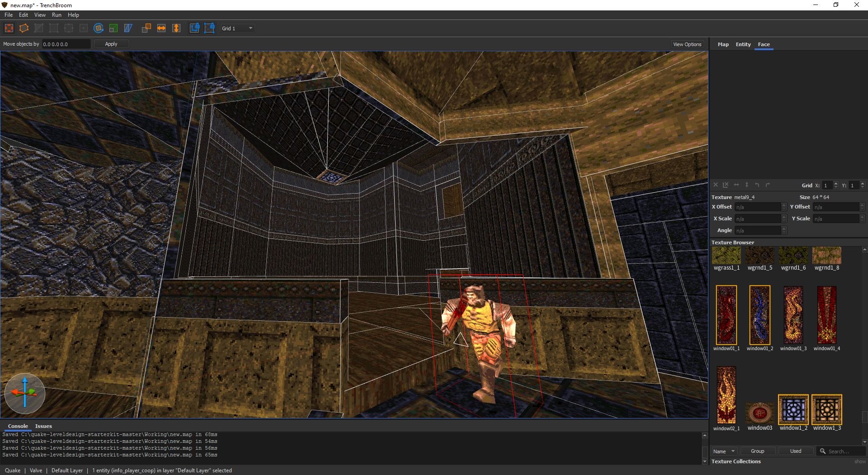Click the Y Offset field
Viewport: 868px width, 475px height.
pyautogui.click(x=839, y=207)
